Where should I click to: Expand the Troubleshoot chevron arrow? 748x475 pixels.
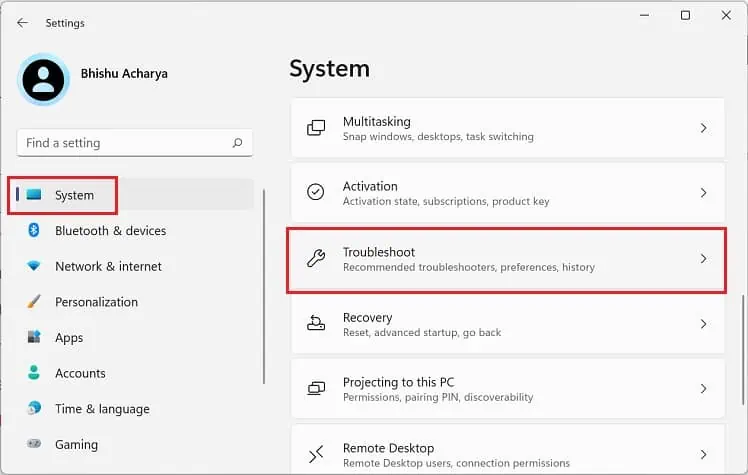[703, 258]
